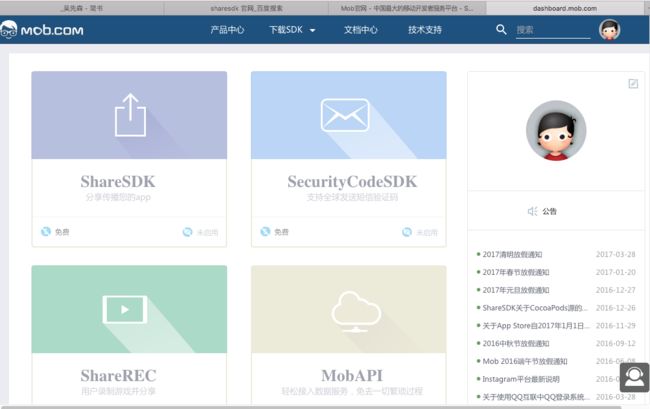Switch to the dashboard.mob.com browser tab

pyautogui.click(x=565, y=8)
